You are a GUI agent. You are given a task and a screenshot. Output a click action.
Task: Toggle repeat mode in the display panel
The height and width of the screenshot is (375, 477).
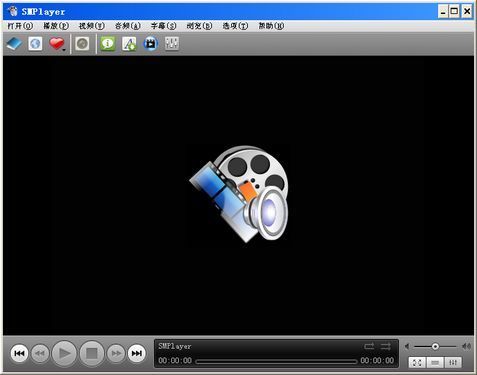point(369,346)
